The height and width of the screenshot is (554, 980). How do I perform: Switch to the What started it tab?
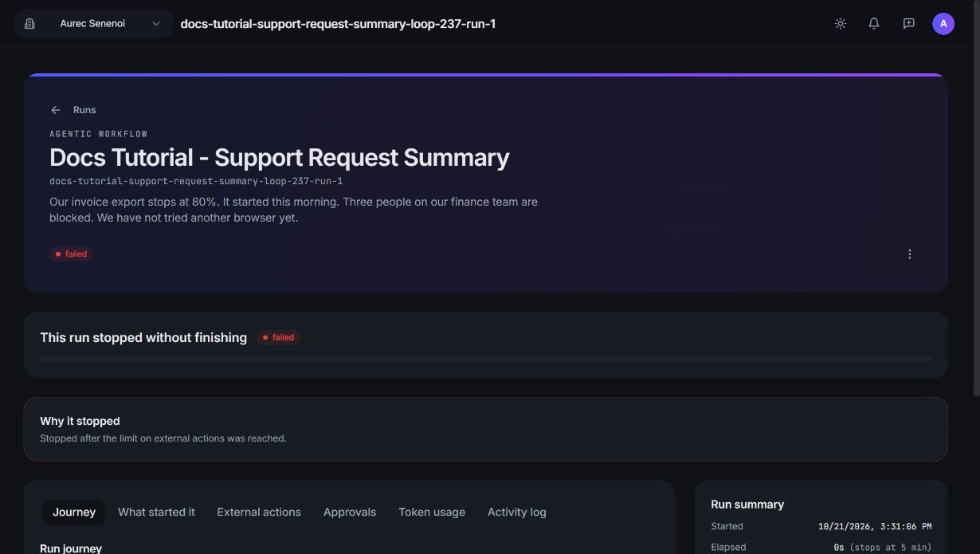click(x=156, y=512)
